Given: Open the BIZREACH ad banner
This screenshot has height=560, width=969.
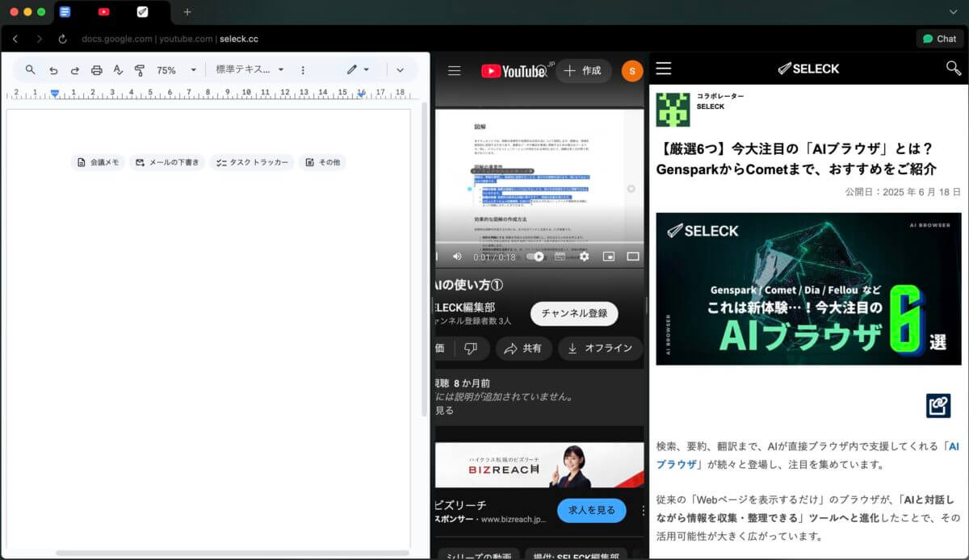Looking at the screenshot, I should click(540, 466).
